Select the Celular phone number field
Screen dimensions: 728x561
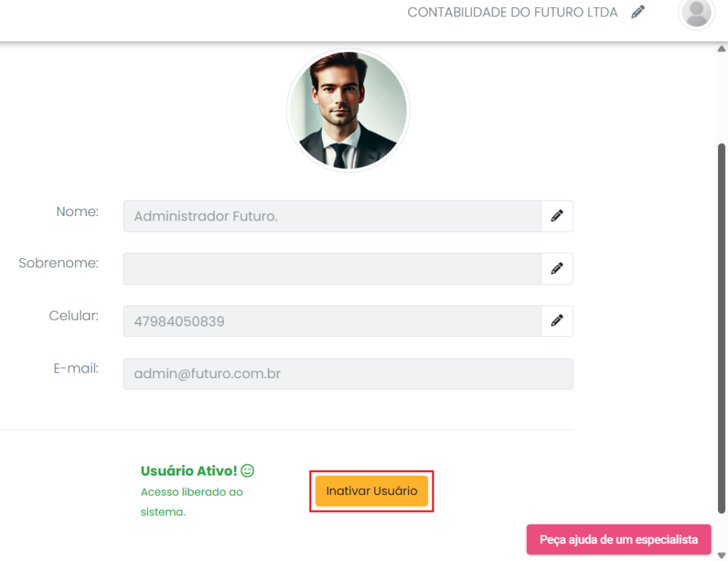[332, 321]
